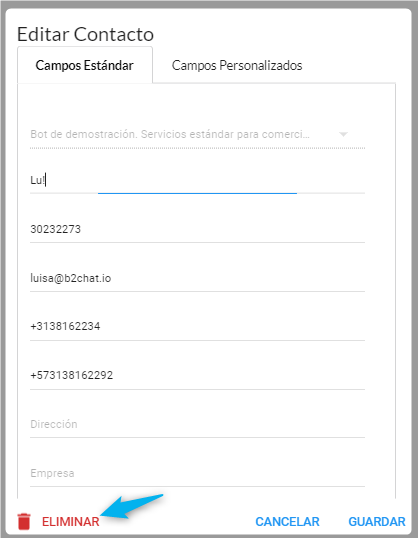The height and width of the screenshot is (538, 418).
Task: Save the contact with GUARDAR
Action: (377, 522)
